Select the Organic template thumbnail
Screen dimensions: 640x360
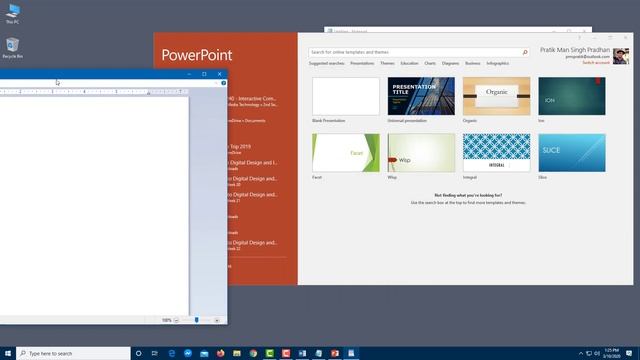(496, 96)
